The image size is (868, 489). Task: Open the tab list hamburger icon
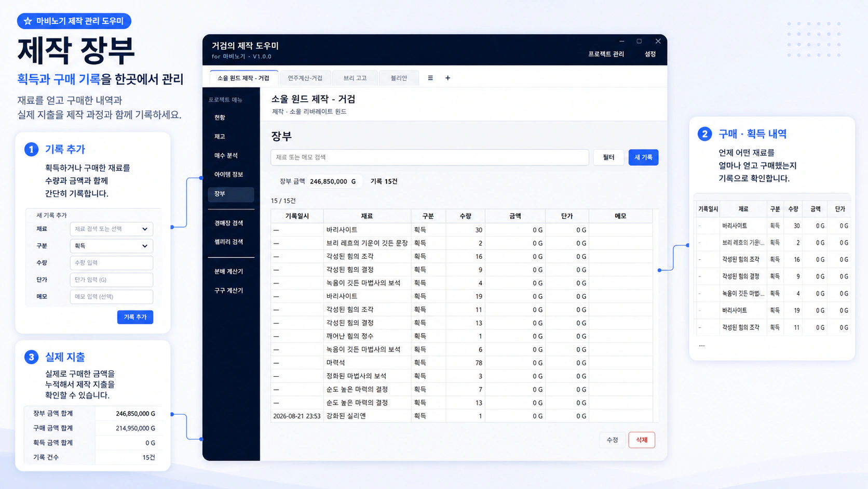coord(430,78)
